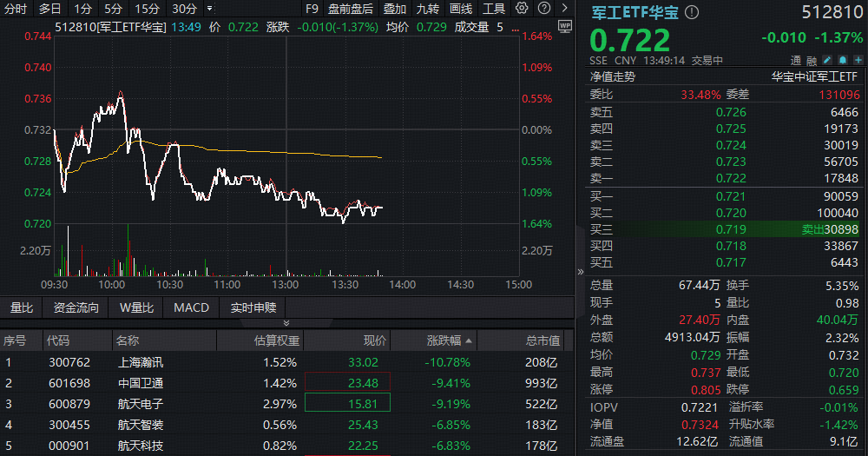Toggle the 叠加 overlay option

(395, 9)
